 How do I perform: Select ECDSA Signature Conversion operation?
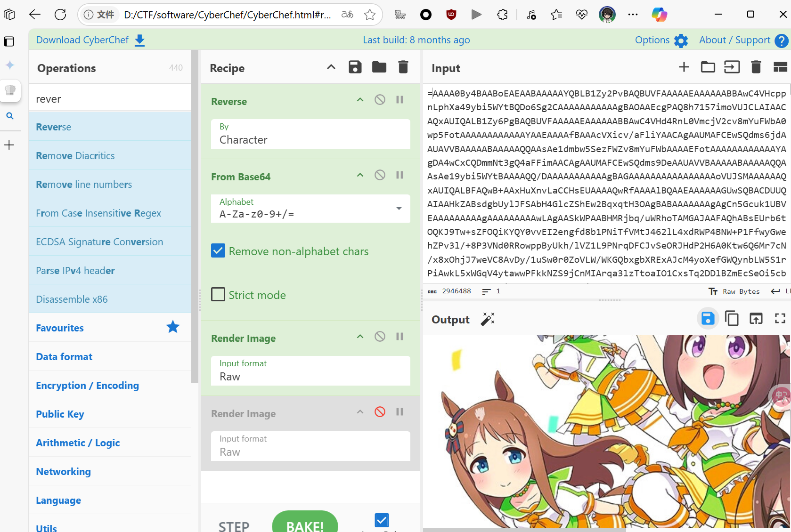110,242
